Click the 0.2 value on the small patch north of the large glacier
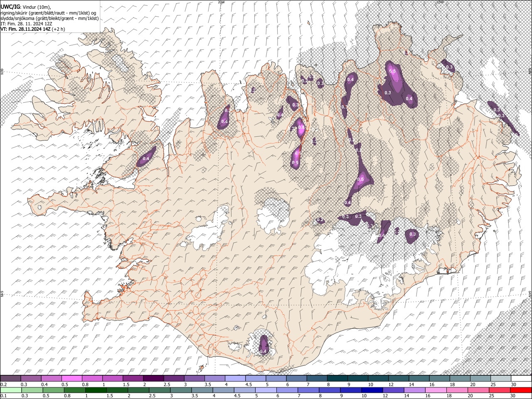This screenshot has height=399, width=532. coord(320,219)
